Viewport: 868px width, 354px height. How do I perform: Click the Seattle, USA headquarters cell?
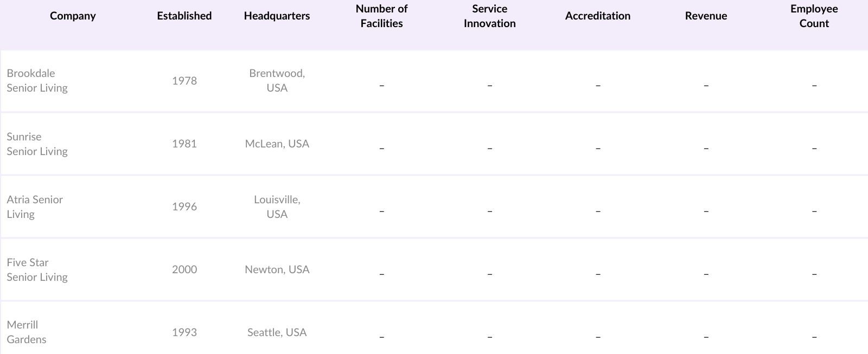(277, 332)
